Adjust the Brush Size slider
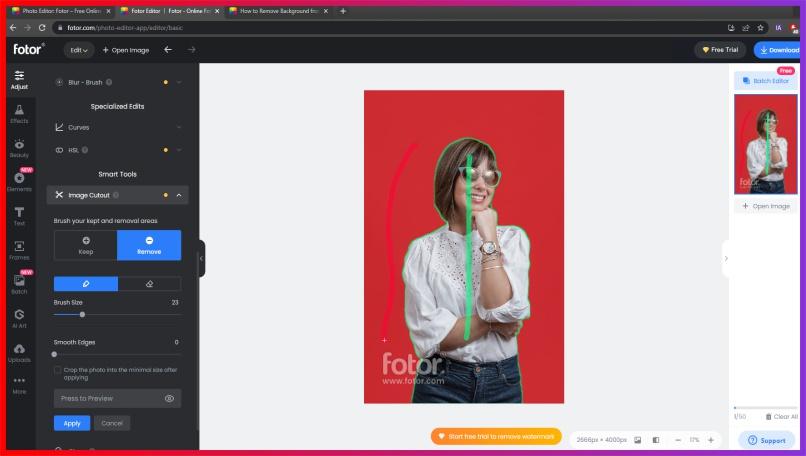The width and height of the screenshot is (806, 456). point(82,314)
